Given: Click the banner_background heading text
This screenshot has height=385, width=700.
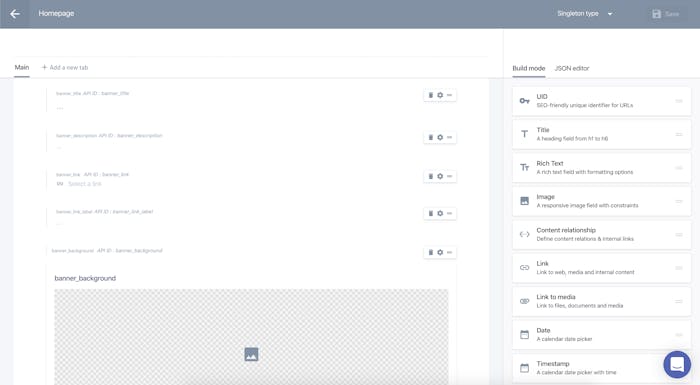Looking at the screenshot, I should point(85,278).
